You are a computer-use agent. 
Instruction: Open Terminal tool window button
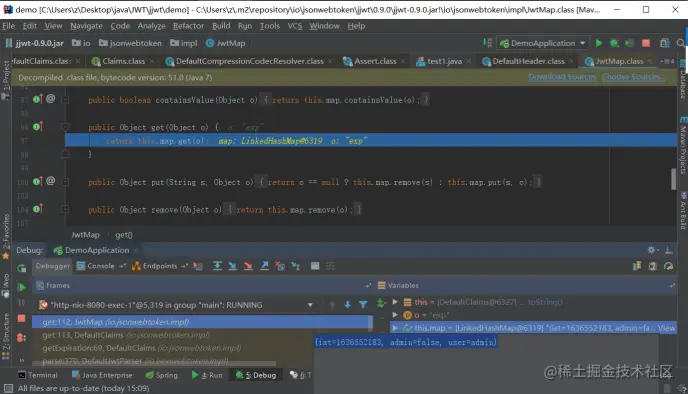(38, 375)
